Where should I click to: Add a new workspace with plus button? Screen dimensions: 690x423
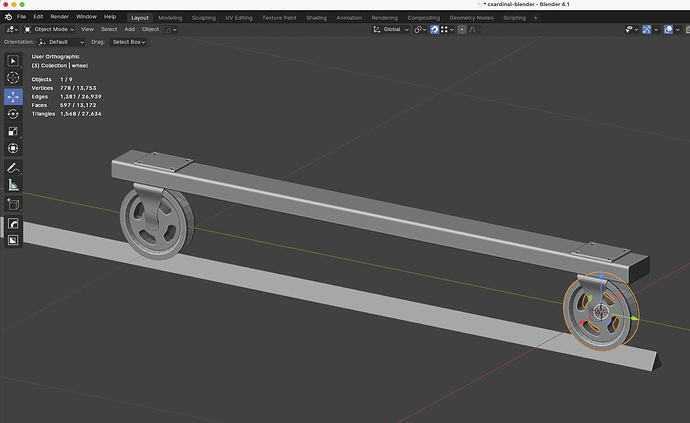(536, 18)
